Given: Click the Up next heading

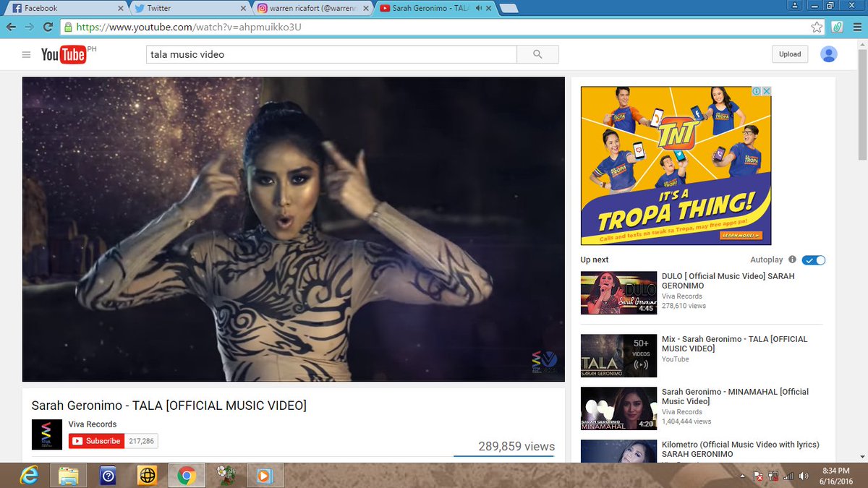Looking at the screenshot, I should tap(595, 260).
